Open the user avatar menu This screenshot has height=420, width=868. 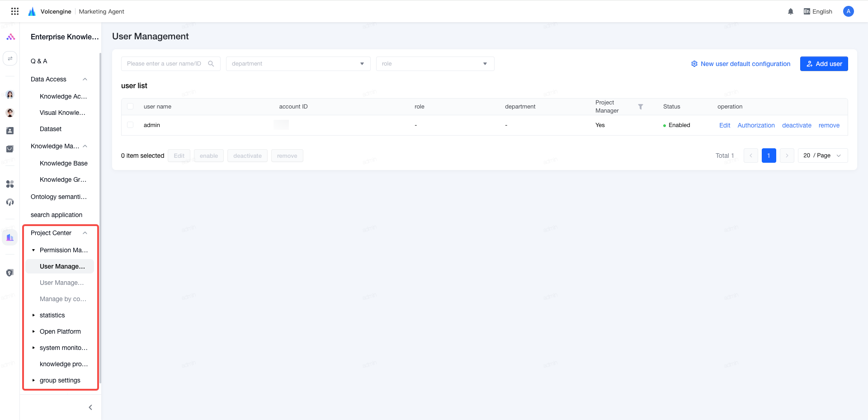tap(849, 11)
